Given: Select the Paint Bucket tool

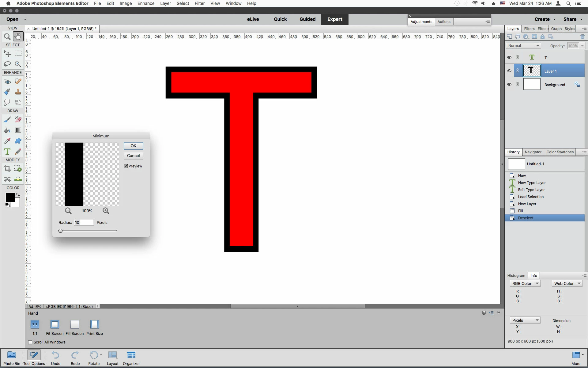Looking at the screenshot, I should click(x=7, y=130).
